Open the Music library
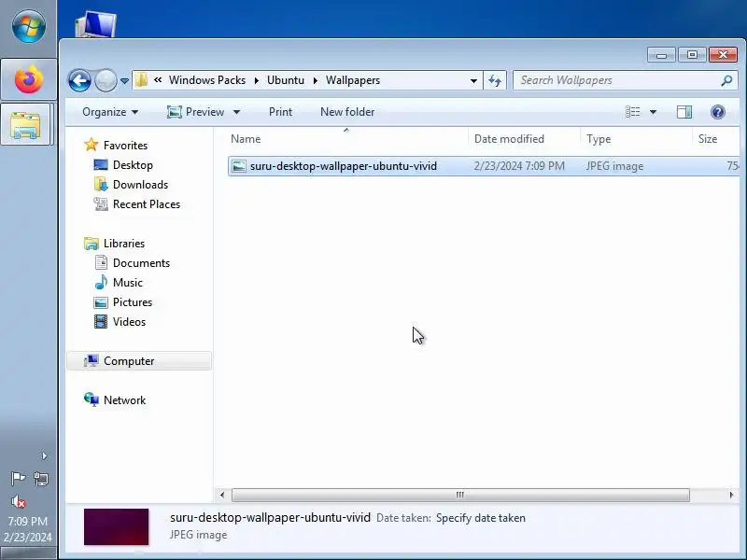This screenshot has height=560, width=747. (x=127, y=283)
